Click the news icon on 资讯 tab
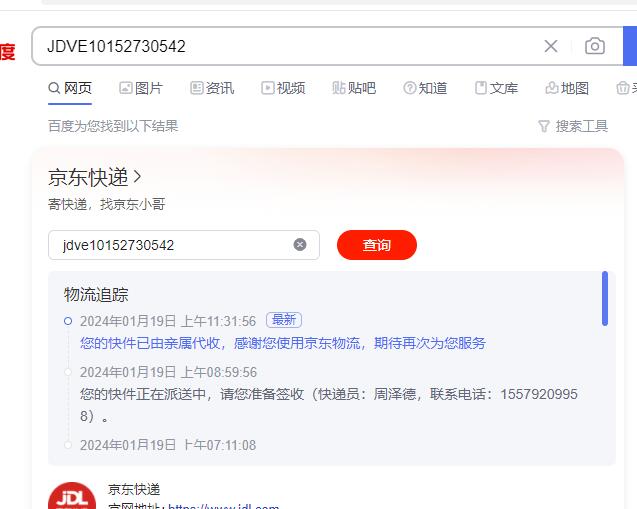The width and height of the screenshot is (637, 509). point(197,88)
